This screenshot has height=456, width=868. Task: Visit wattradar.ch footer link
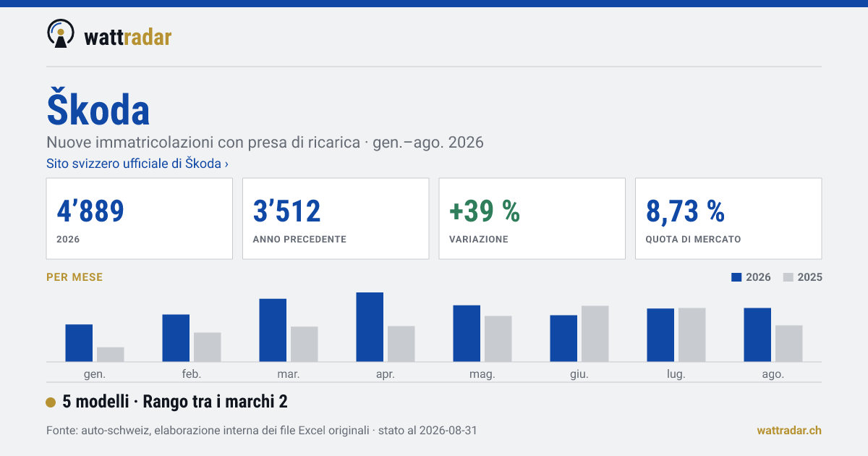pyautogui.click(x=789, y=430)
